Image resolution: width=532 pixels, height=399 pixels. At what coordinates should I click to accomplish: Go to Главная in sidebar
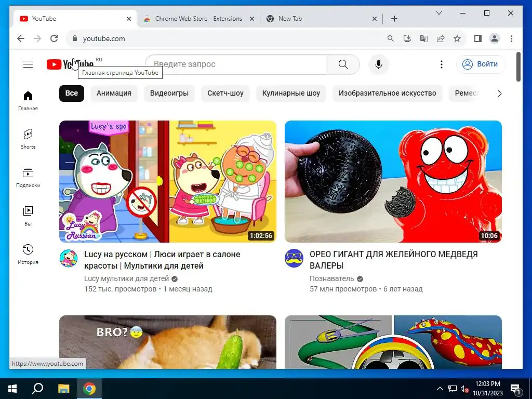(28, 101)
